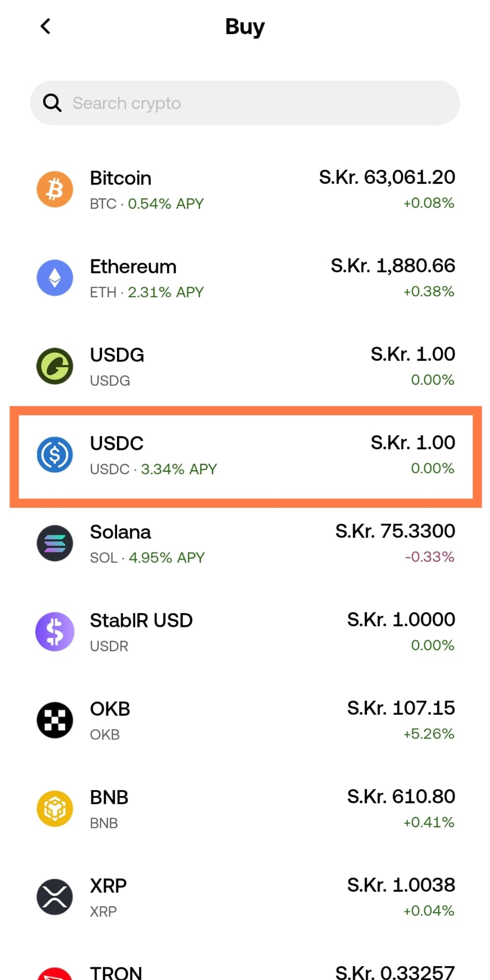Select the black XRP logo icon
The width and height of the screenshot is (490, 980).
(55, 897)
